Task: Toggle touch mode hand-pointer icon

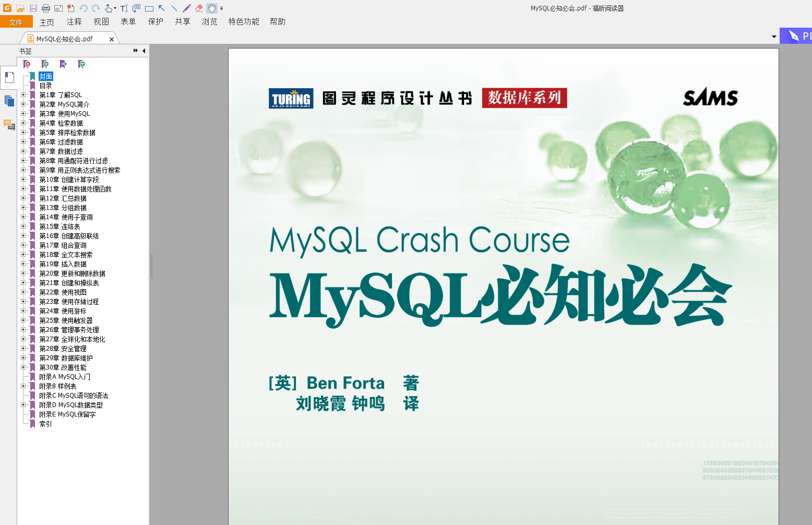Action: tap(109, 8)
